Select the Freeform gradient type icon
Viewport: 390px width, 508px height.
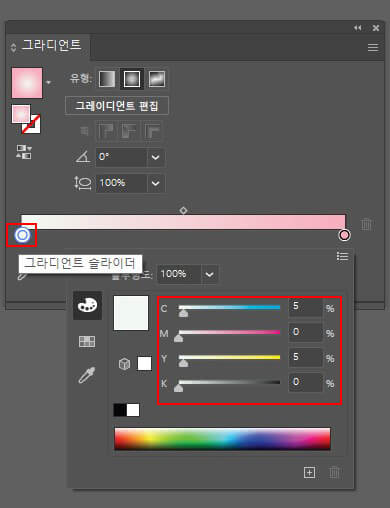(157, 79)
